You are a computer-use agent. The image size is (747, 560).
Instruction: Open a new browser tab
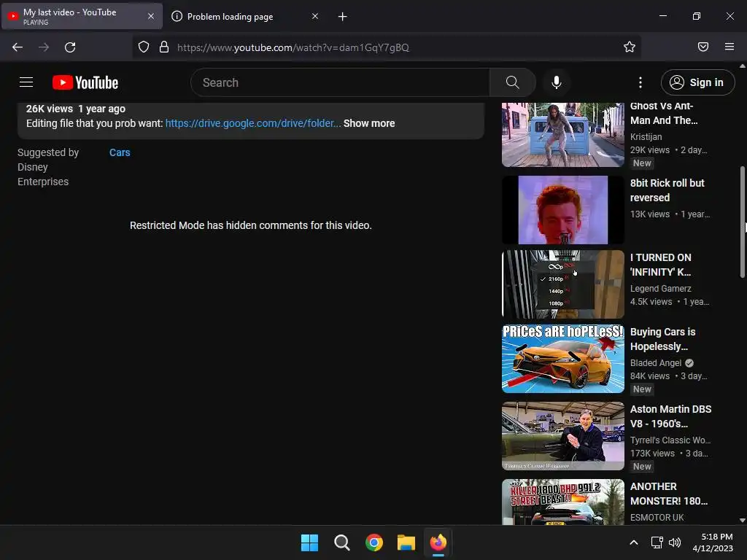(343, 17)
